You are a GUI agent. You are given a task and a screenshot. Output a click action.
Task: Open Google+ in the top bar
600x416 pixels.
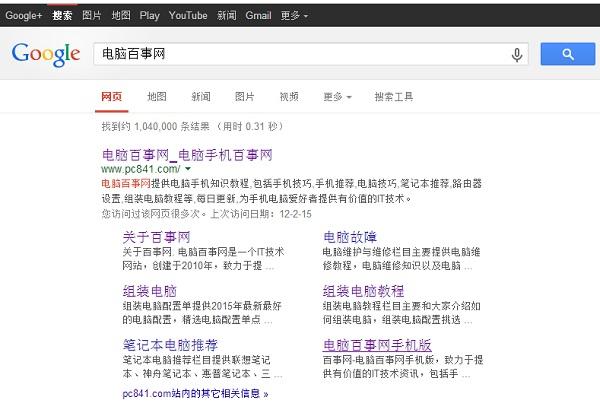(24, 16)
